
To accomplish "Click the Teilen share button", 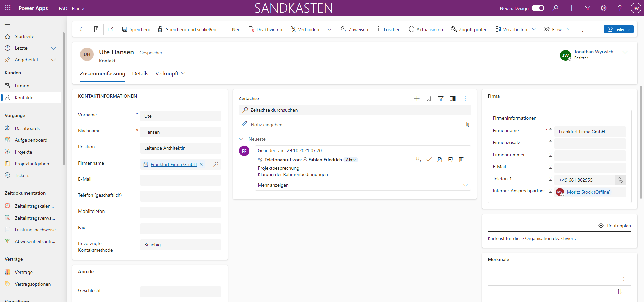I will tap(619, 29).
